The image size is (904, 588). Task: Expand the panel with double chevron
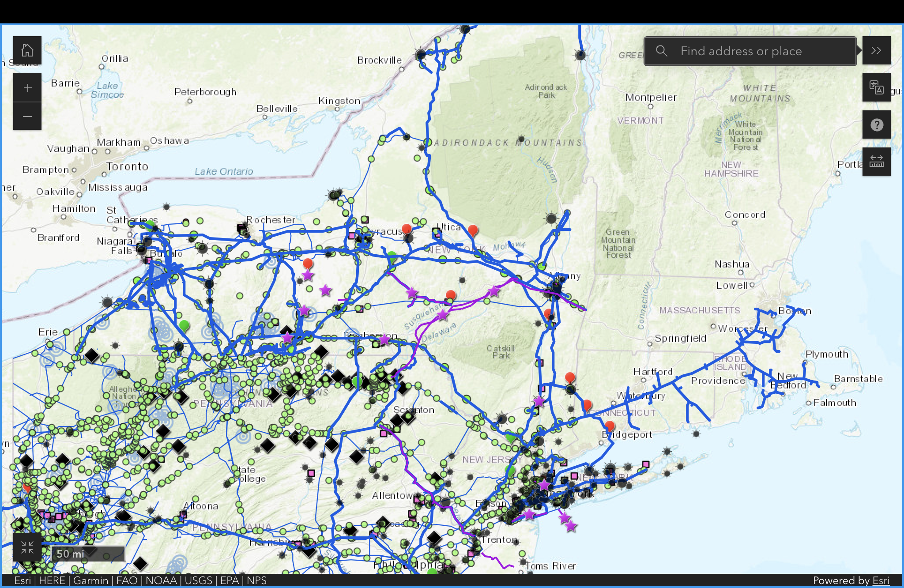[876, 50]
